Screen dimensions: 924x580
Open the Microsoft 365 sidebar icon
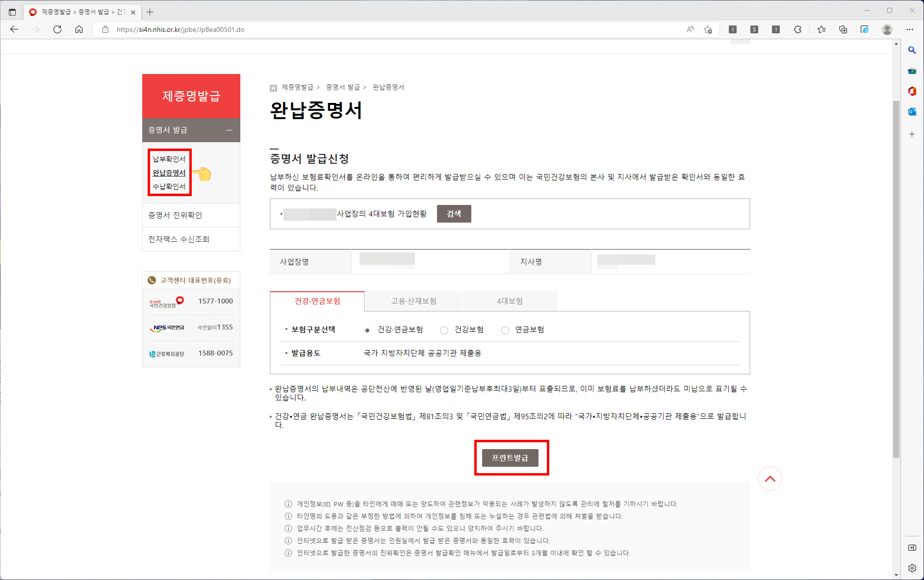tap(912, 91)
